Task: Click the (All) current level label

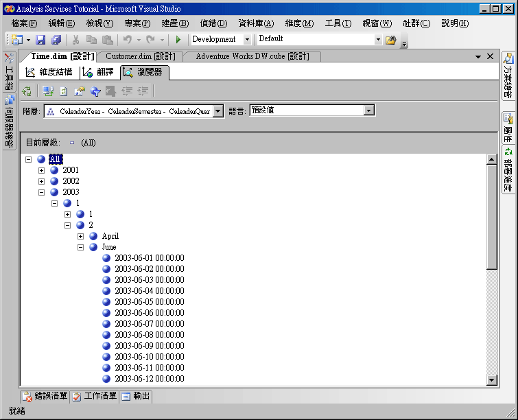Action: (x=89, y=143)
